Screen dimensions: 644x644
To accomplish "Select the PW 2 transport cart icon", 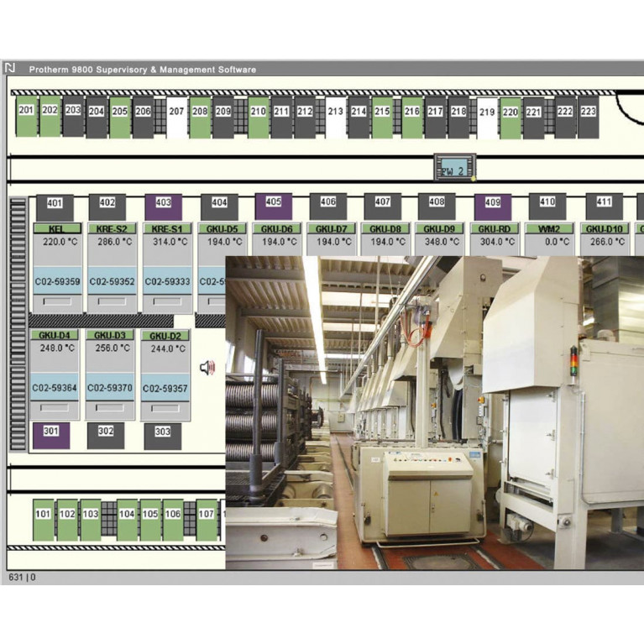I will pyautogui.click(x=454, y=166).
